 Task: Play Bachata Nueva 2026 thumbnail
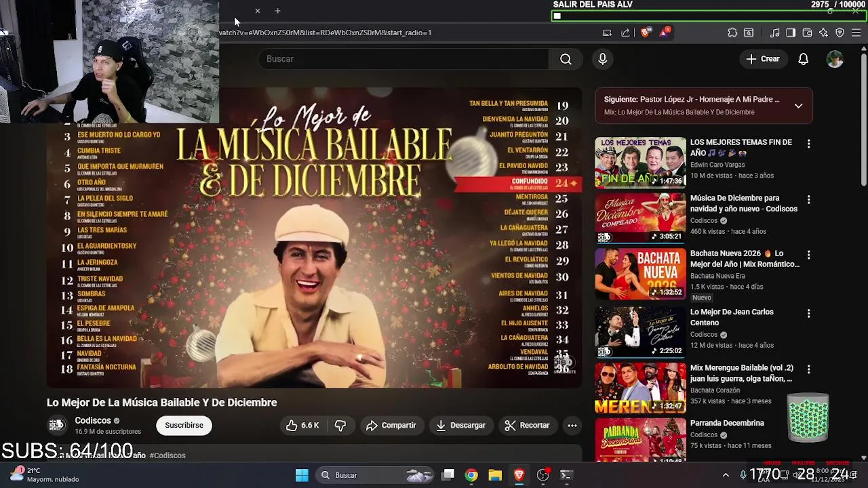[641, 274]
